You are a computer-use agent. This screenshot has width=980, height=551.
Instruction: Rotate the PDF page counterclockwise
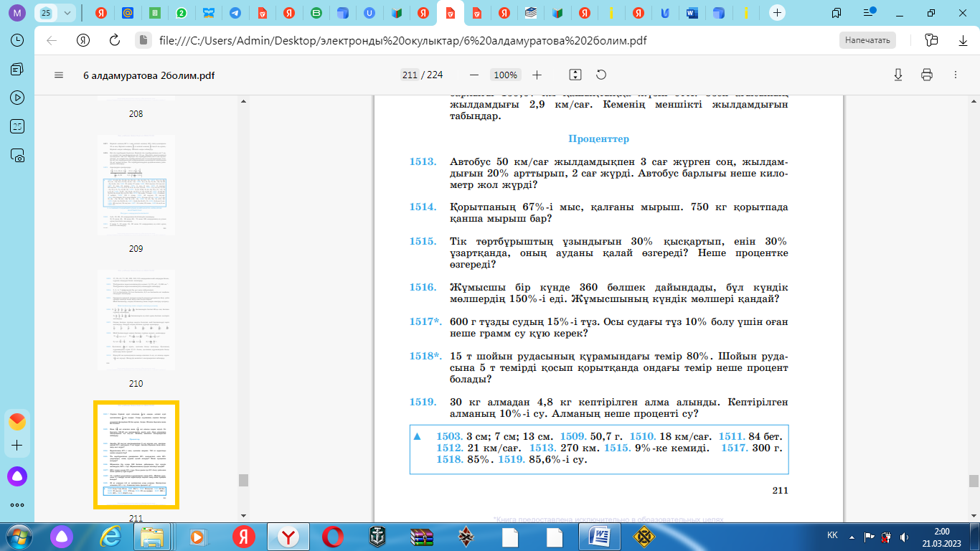click(x=601, y=75)
